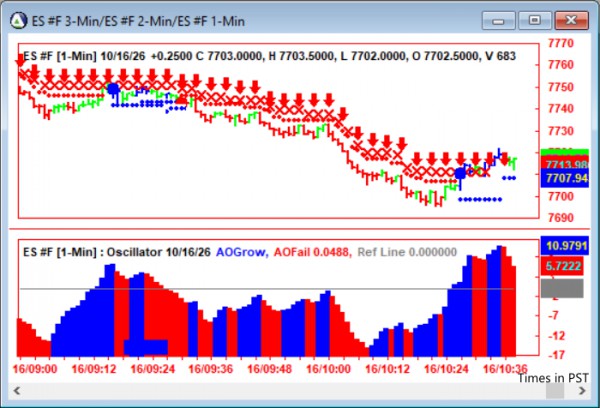Viewport: 600px width, 408px height.
Task: Click the Ref Line 0.000000 legend label
Action: click(x=407, y=252)
